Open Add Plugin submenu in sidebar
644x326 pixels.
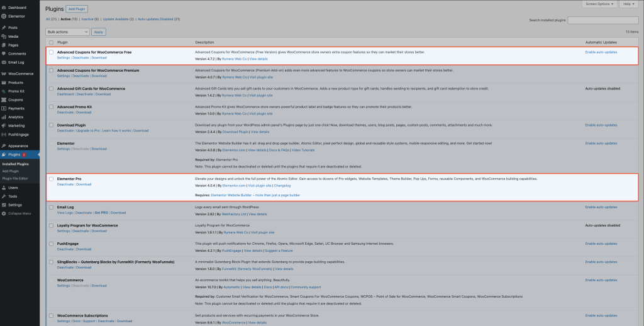click(10, 171)
